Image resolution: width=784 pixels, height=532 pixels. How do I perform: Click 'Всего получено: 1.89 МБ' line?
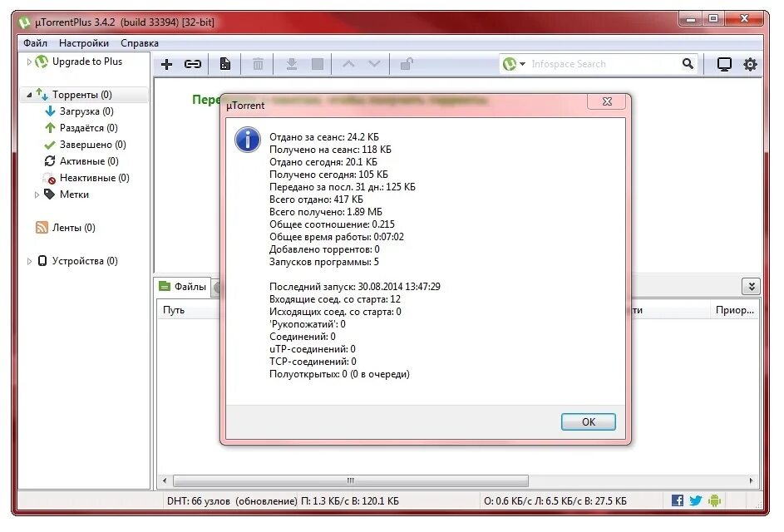[x=326, y=211]
